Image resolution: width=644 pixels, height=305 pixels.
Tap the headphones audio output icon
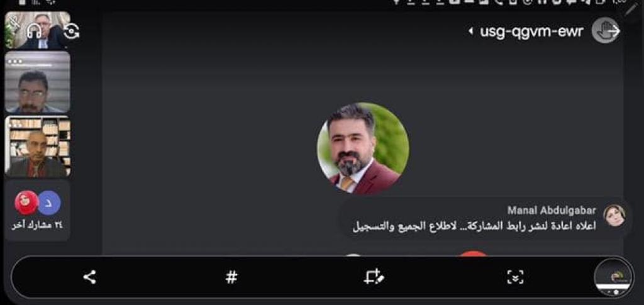pos(34,31)
